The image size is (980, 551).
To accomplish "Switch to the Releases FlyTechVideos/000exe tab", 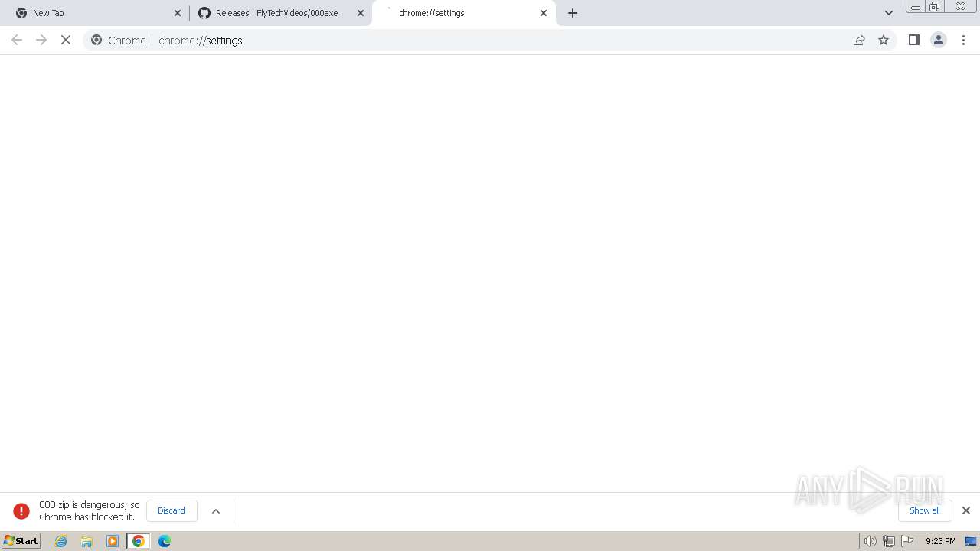I will [x=280, y=13].
